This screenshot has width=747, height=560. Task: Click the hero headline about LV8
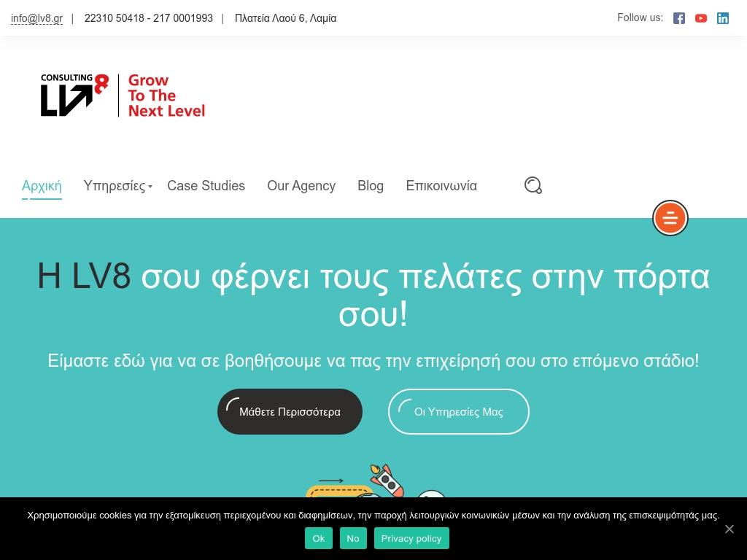click(373, 295)
